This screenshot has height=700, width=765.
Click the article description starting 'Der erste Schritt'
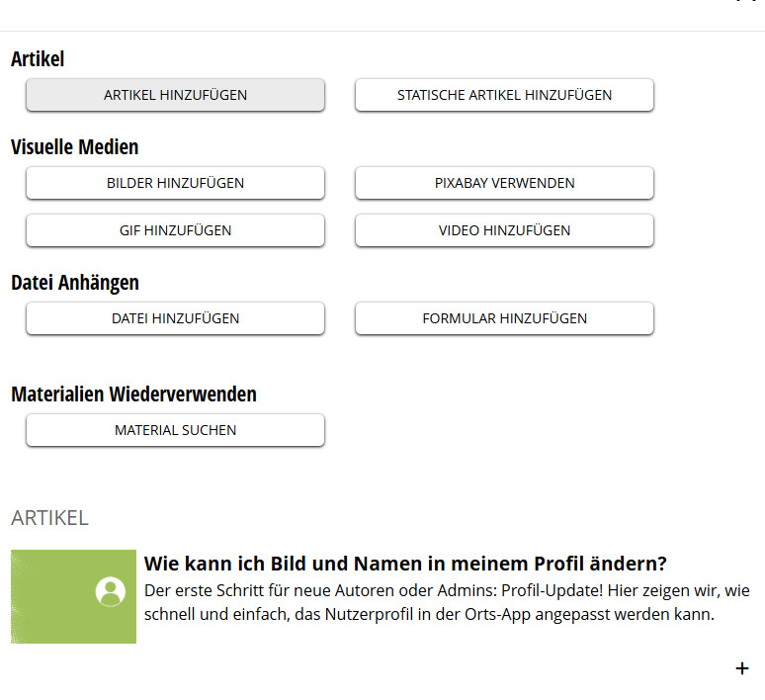[447, 591]
